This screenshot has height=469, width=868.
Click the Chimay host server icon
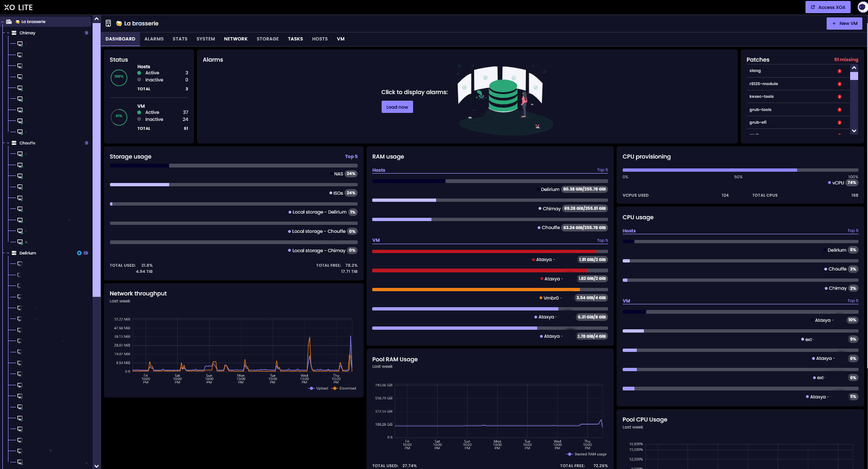pyautogui.click(x=14, y=33)
